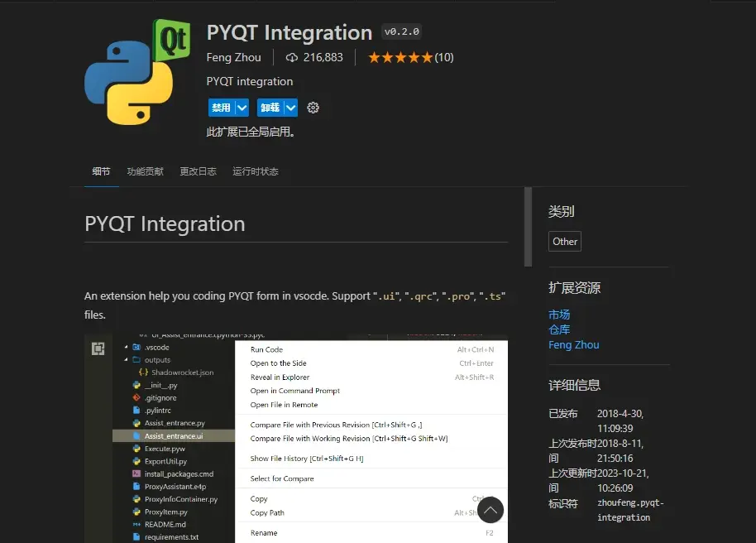Open the 禁用 dropdown arrow
Screen dimensions: 756x543
pyautogui.click(x=242, y=108)
